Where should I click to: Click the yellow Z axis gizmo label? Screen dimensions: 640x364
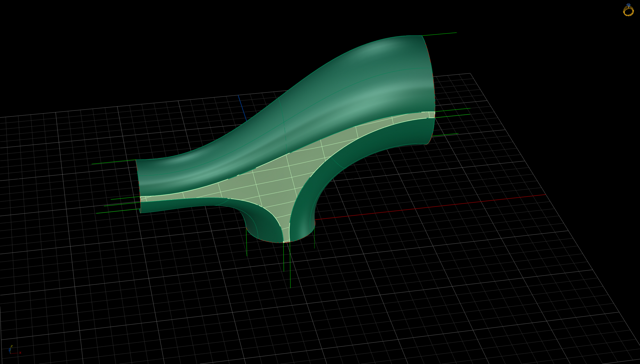[12, 346]
